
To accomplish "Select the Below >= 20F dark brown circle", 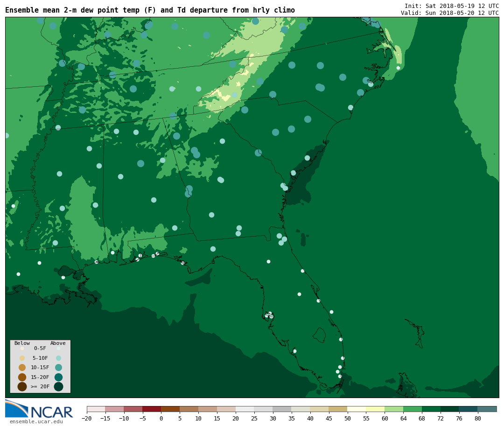I will 22,386.
